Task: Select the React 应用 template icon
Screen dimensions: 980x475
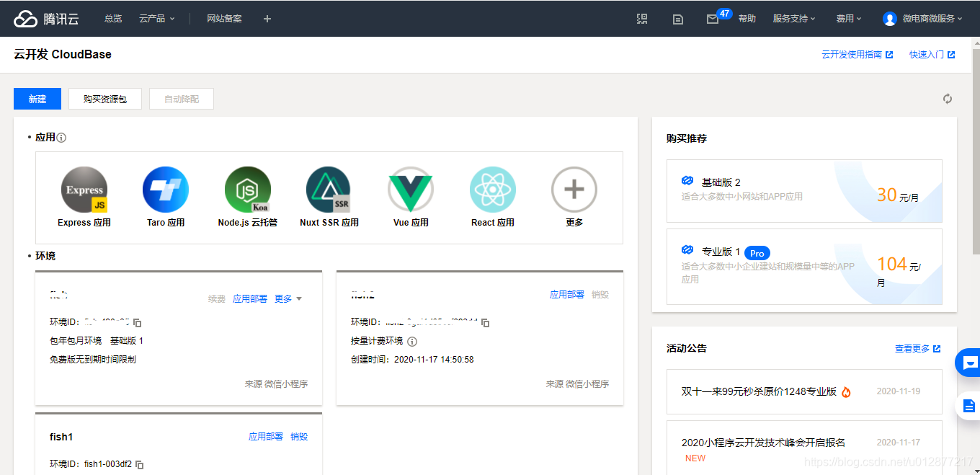Action: coord(493,190)
